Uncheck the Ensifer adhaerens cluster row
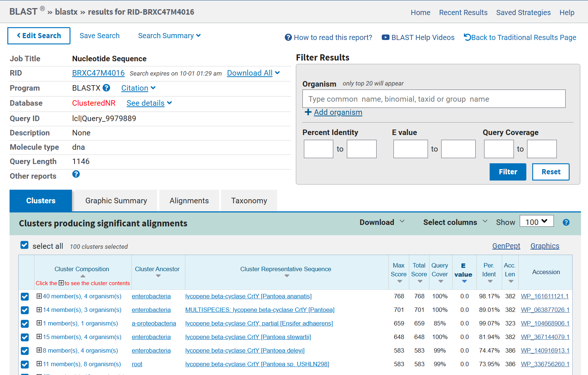 pos(25,324)
